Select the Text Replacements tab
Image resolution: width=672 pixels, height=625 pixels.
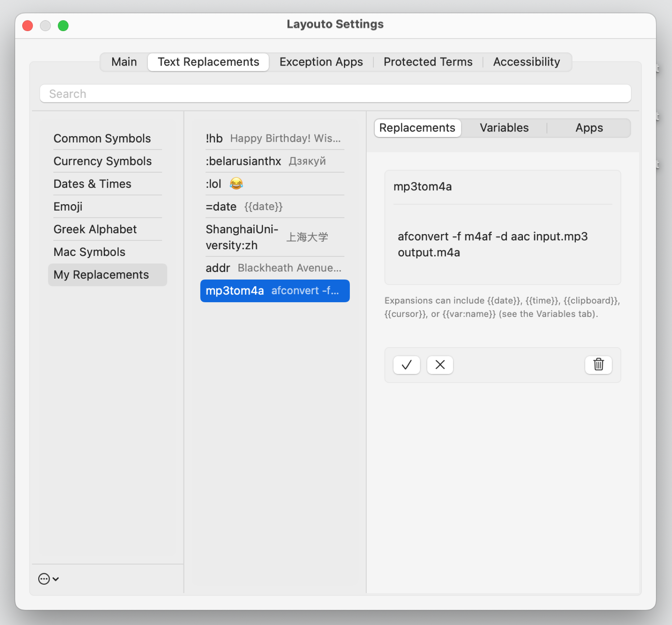208,62
